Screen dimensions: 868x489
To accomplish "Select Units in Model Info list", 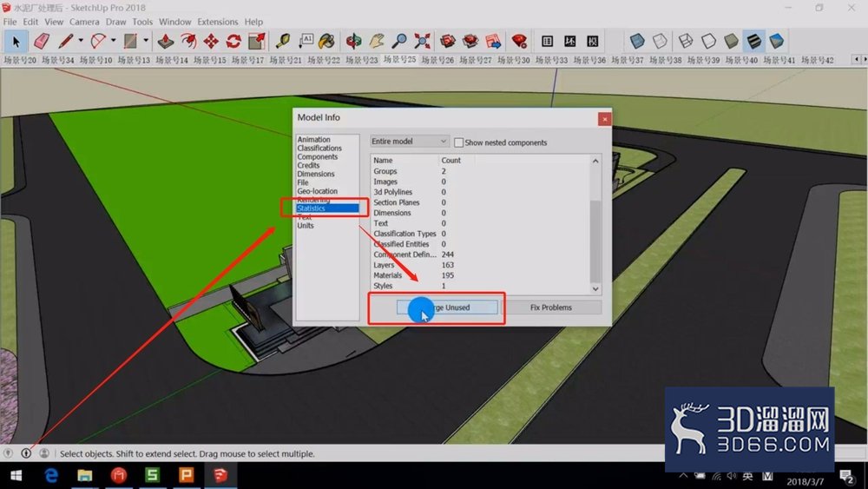I will coord(305,226).
